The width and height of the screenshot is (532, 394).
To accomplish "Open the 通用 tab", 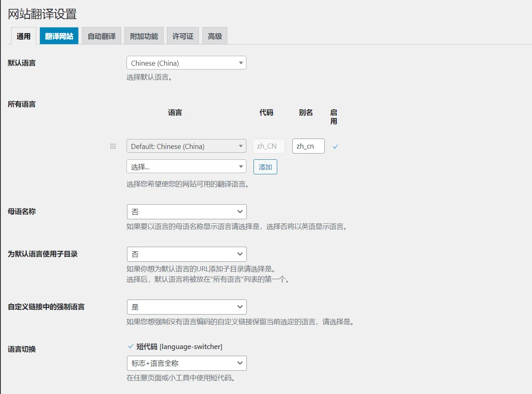I will coord(23,36).
